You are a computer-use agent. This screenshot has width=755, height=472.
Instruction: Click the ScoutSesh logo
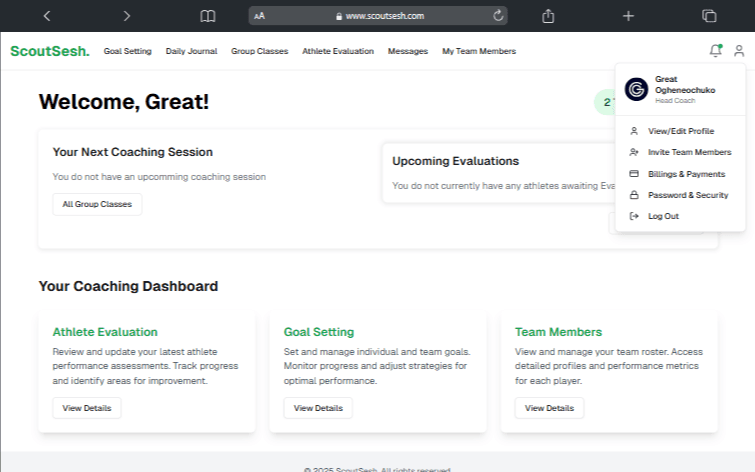[50, 51]
